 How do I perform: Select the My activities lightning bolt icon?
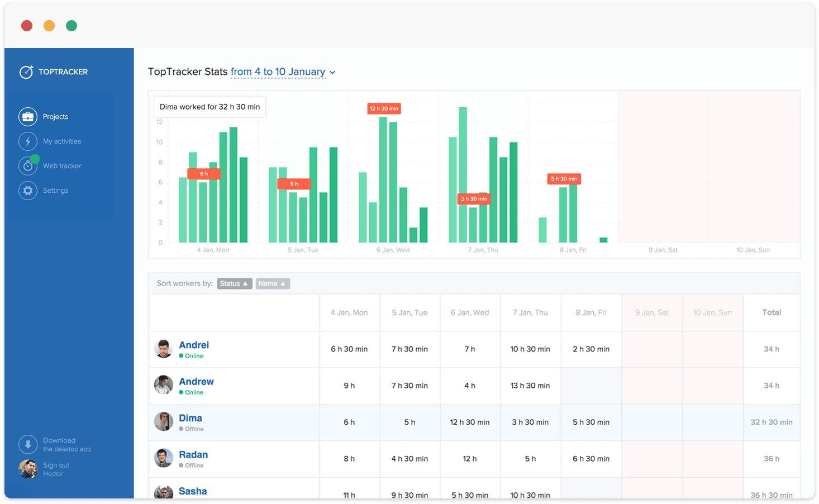(x=28, y=141)
